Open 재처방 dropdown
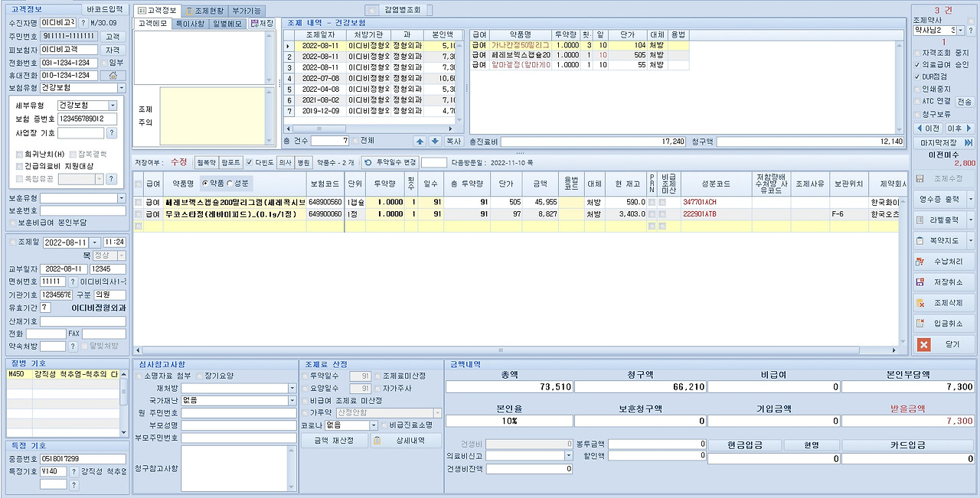The height and width of the screenshot is (498, 980). pyautogui.click(x=292, y=389)
